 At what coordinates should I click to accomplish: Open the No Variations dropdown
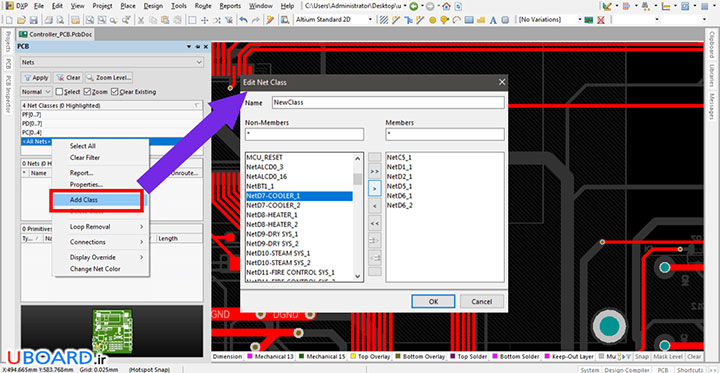(549, 20)
